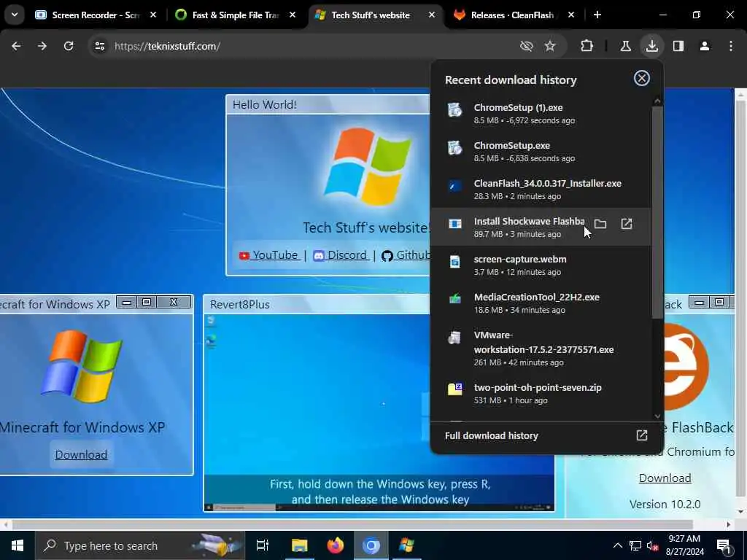Viewport: 747px width, 560px height.
Task: Open the profile account icon
Action: click(x=705, y=46)
